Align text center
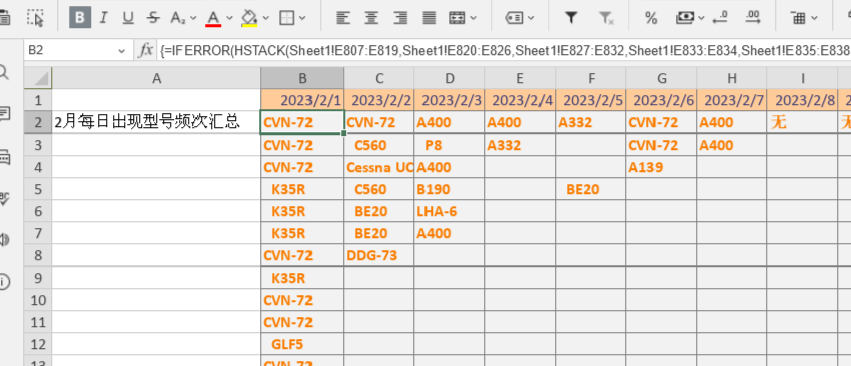 (x=371, y=18)
